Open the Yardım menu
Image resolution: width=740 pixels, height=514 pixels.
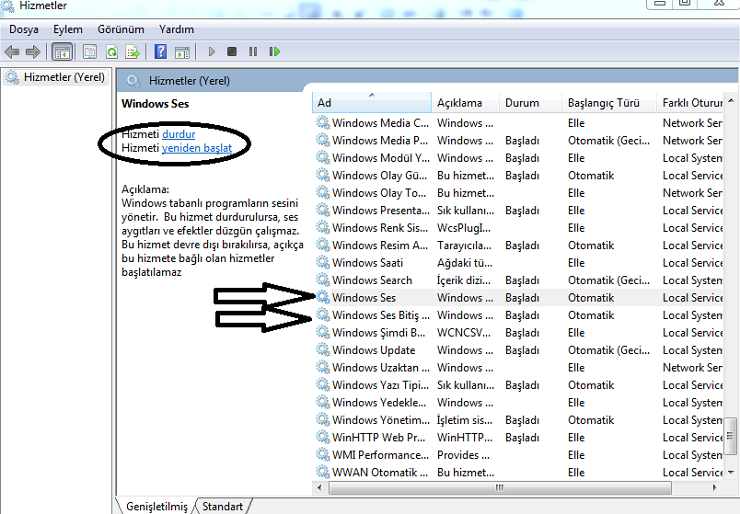point(177,29)
